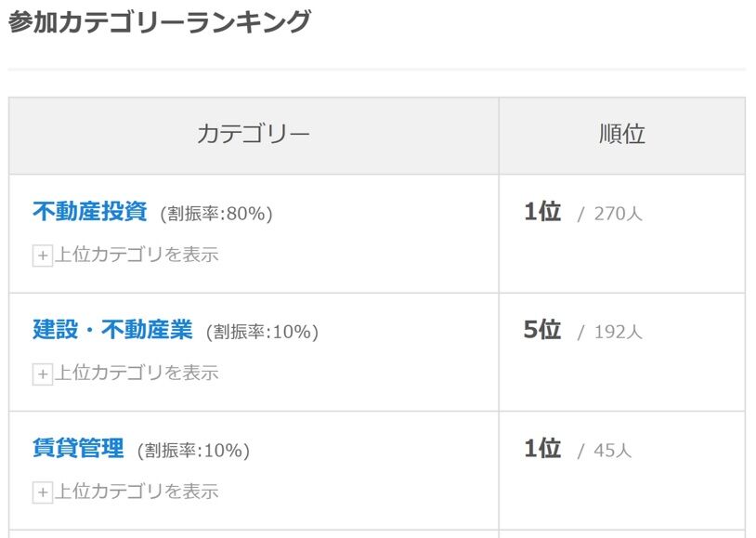Click the plus icon under 建設・不動産業
This screenshot has height=538, width=756.
[x=42, y=374]
